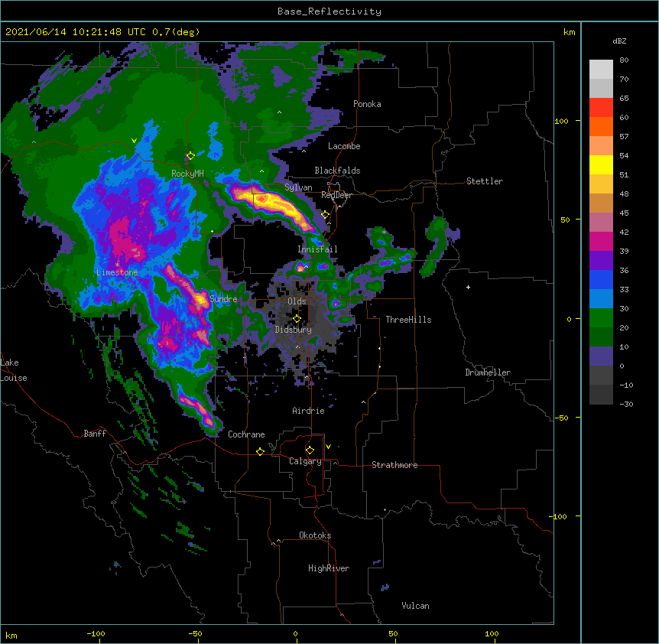
Task: Select the yellow diamond marker between Olds and Didsbury
Action: (297, 319)
